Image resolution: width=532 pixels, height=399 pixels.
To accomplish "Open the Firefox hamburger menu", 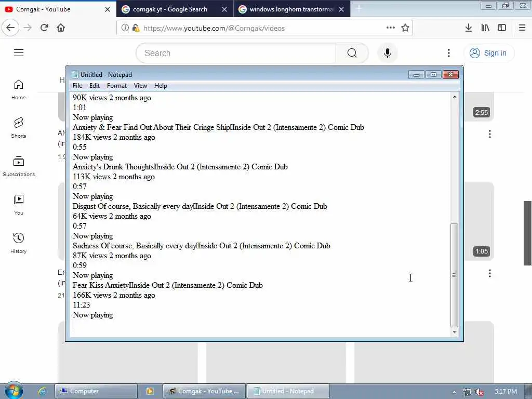I will click(522, 28).
